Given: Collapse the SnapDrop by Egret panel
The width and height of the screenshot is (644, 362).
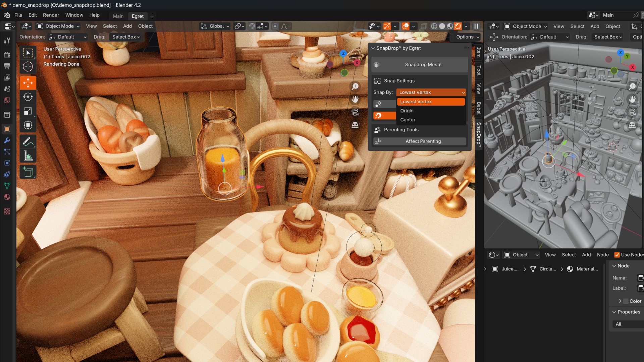Looking at the screenshot, I should [x=373, y=48].
